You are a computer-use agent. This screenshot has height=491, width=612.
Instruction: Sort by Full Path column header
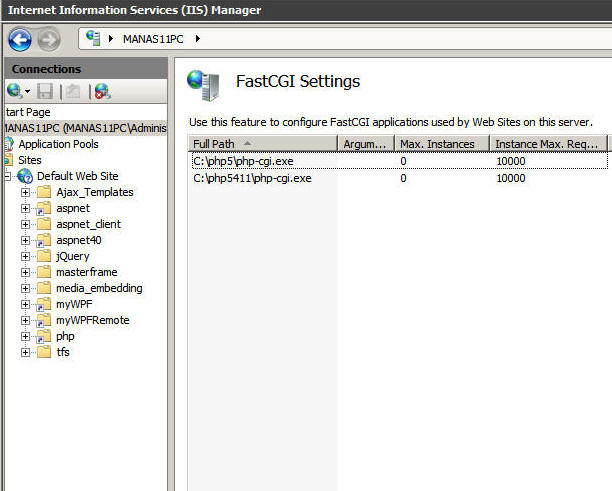(x=263, y=144)
